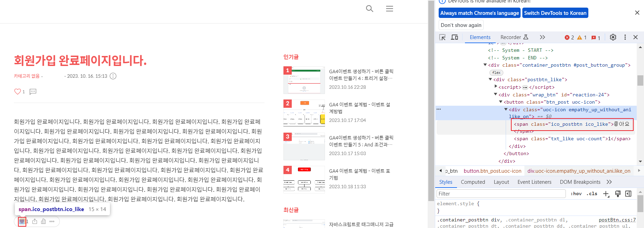
Task: Switch to the Elements tab
Action: [x=480, y=37]
